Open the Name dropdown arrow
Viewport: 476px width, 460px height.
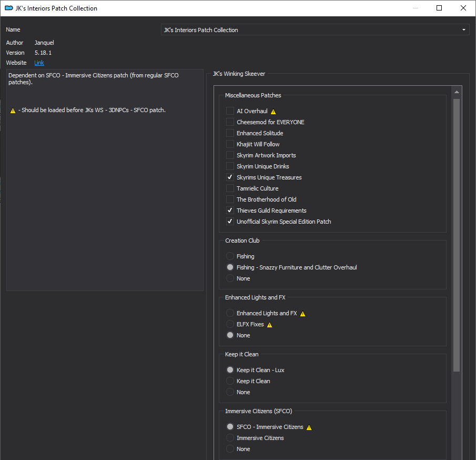pos(464,30)
